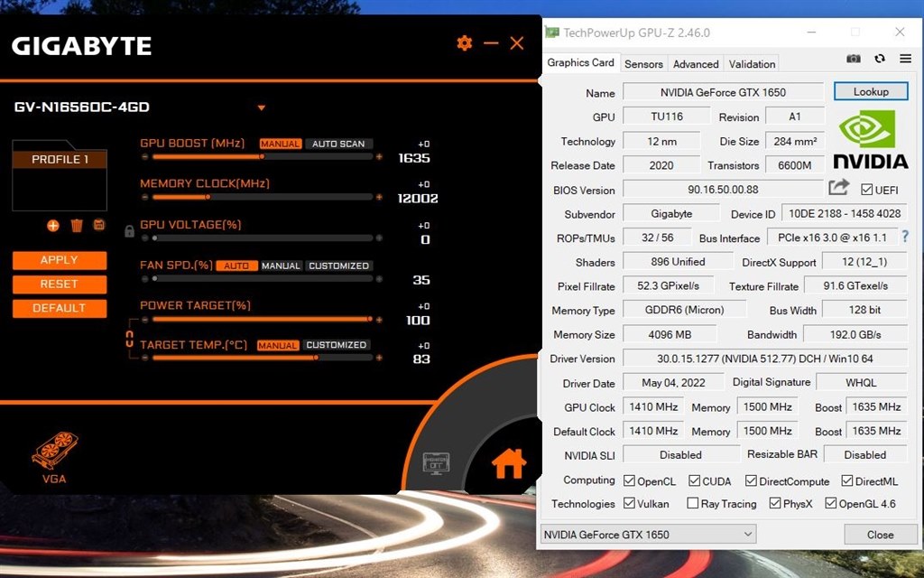Toggle OpenCL checkbox
Viewport: 924px width, 578px height.
click(629, 480)
